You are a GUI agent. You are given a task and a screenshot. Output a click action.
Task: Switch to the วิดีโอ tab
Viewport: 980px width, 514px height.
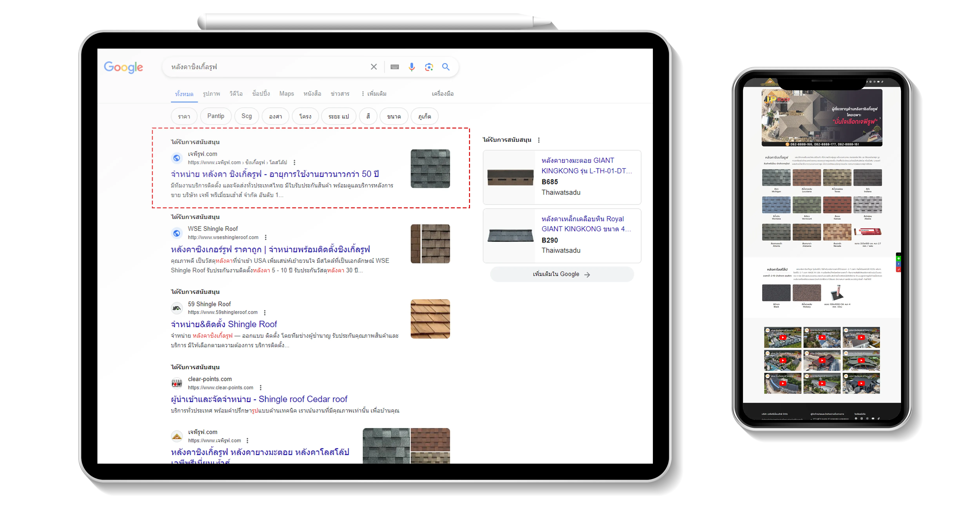click(x=236, y=94)
